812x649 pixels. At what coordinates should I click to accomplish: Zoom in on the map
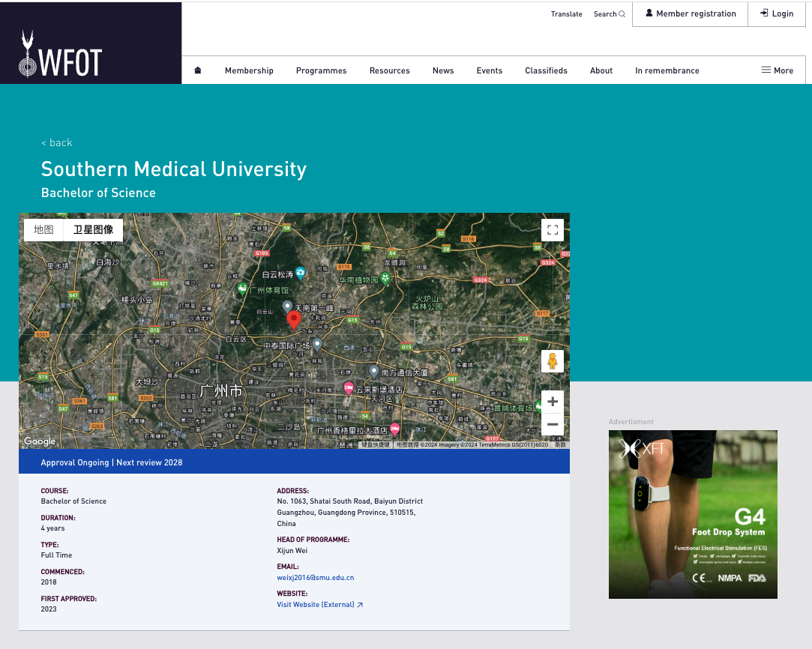[x=553, y=402]
